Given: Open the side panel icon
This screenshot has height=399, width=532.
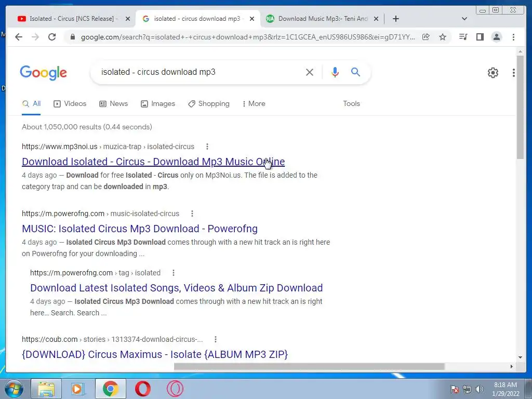Looking at the screenshot, I should pos(480,37).
